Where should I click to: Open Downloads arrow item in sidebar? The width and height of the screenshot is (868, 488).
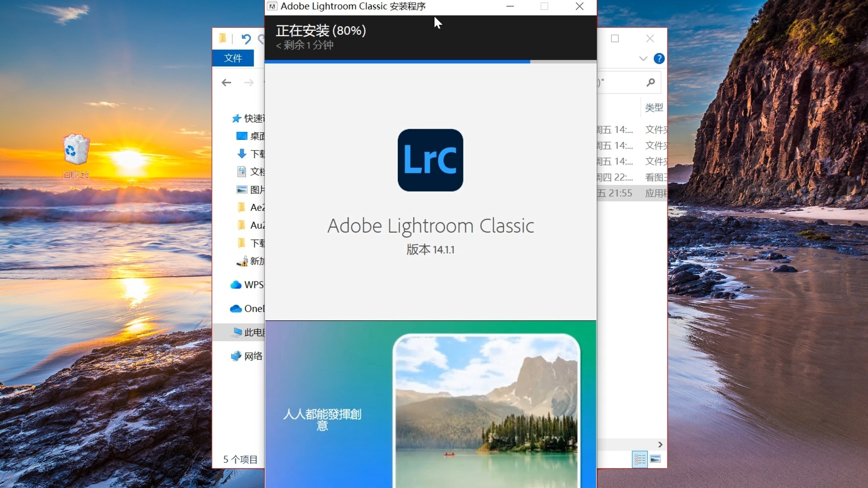pyautogui.click(x=251, y=154)
